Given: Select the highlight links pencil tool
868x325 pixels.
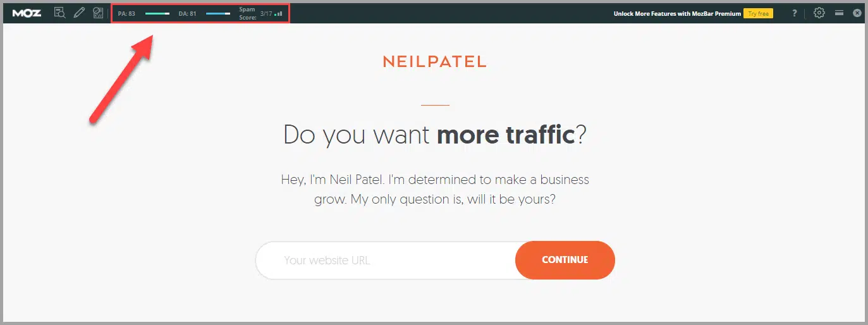Looking at the screenshot, I should point(79,13).
